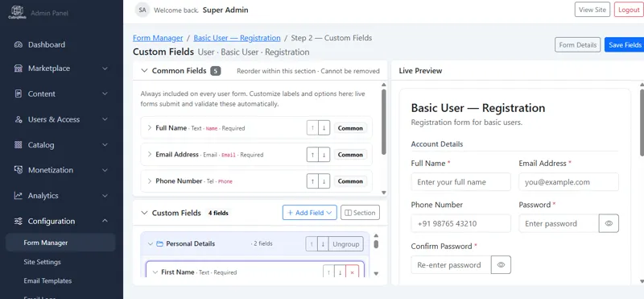The image size is (644, 299).
Task: Click the Phone Number input in preview
Action: point(460,223)
